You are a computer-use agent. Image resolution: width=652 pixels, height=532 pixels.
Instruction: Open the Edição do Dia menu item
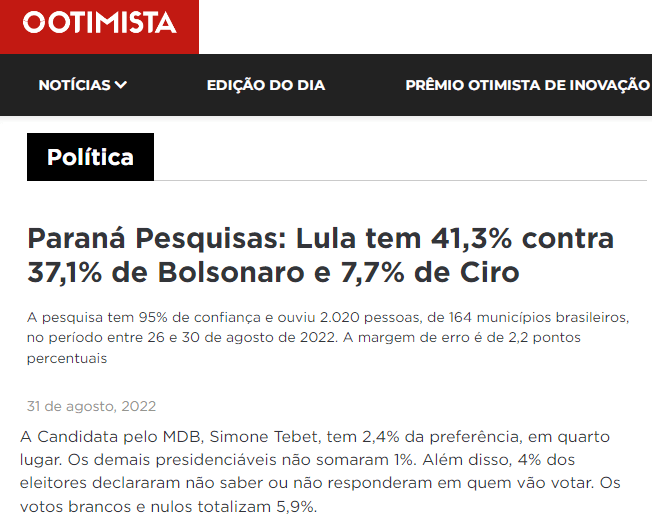click(x=266, y=85)
